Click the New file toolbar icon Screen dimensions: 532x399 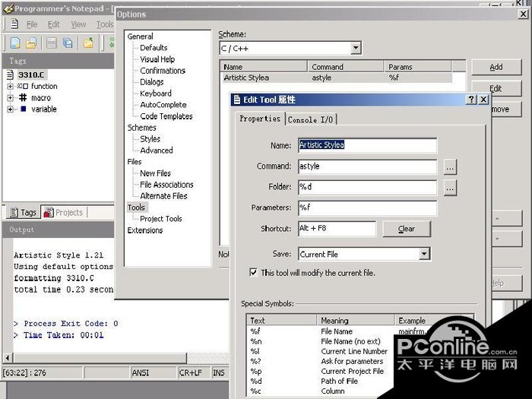click(14, 43)
